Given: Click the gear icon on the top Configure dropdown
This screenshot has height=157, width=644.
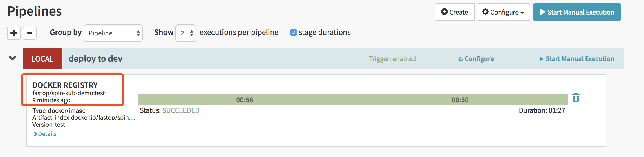Looking at the screenshot, I should click(x=485, y=12).
